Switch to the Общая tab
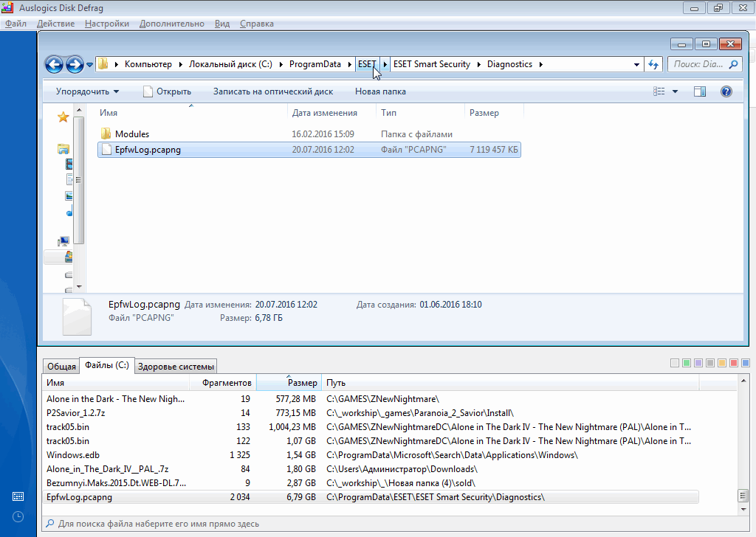The height and width of the screenshot is (537, 756). point(61,367)
